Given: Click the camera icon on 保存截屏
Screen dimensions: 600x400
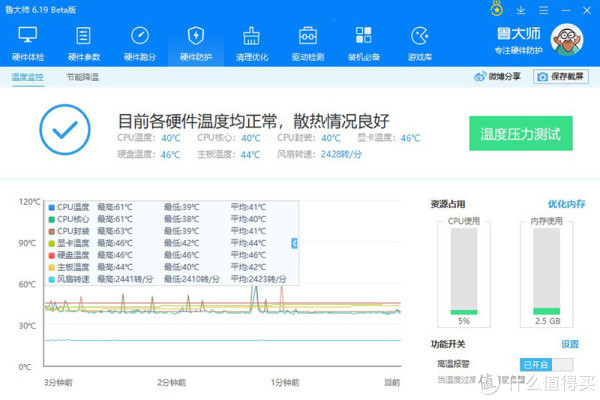Looking at the screenshot, I should click(x=542, y=77).
